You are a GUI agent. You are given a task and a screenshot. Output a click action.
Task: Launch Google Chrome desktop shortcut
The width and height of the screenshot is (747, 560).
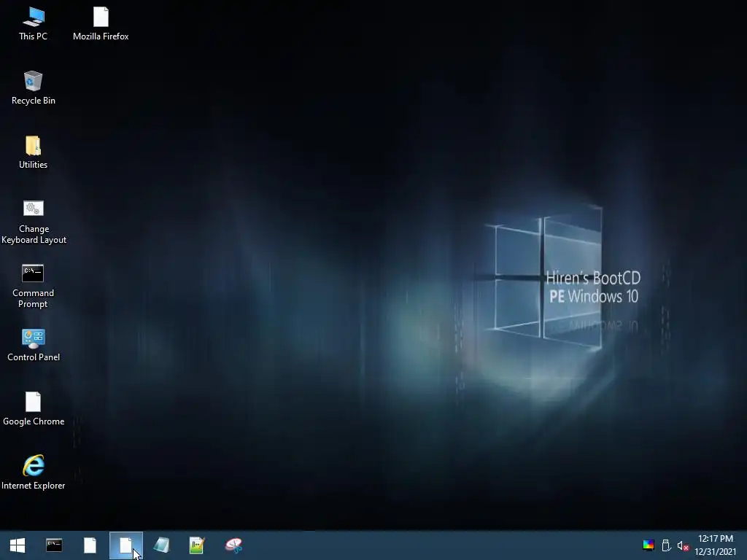click(x=34, y=409)
